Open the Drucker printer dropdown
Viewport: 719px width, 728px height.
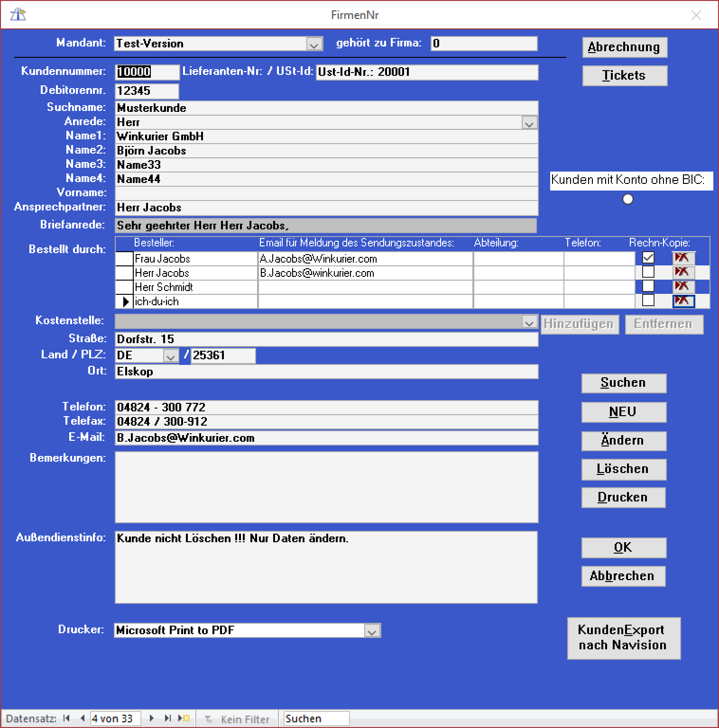pos(372,631)
